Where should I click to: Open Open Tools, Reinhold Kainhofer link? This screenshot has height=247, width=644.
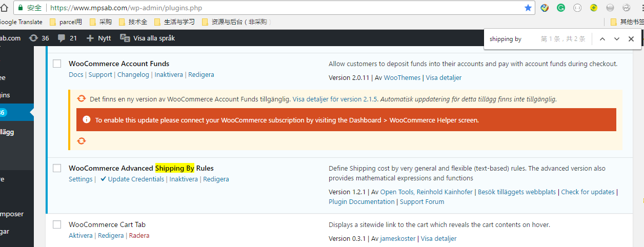pyautogui.click(x=427, y=192)
